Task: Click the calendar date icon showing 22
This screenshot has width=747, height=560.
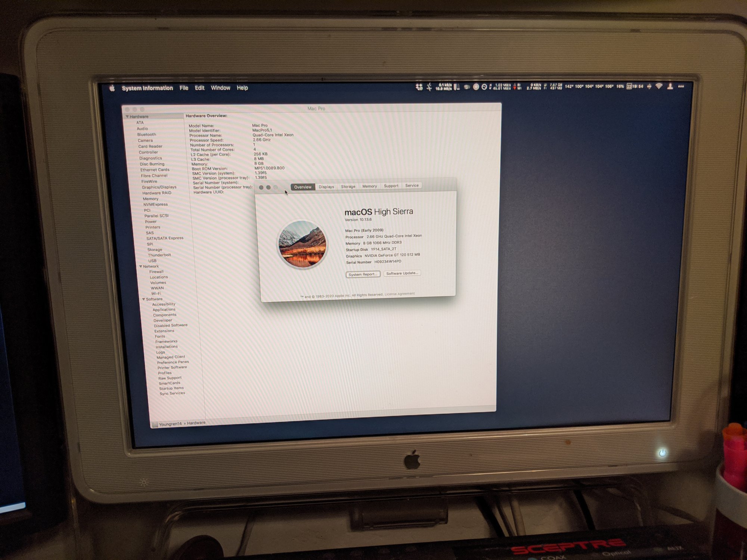Action: [629, 86]
